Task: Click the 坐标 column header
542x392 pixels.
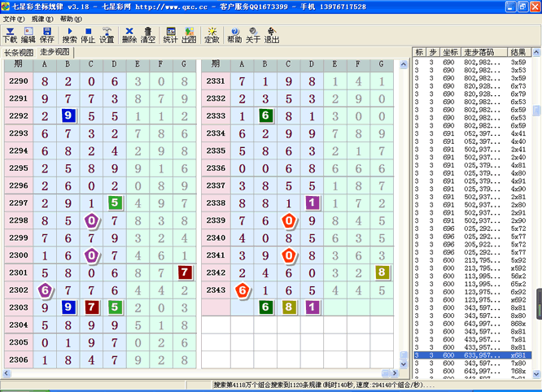Action: (x=450, y=53)
